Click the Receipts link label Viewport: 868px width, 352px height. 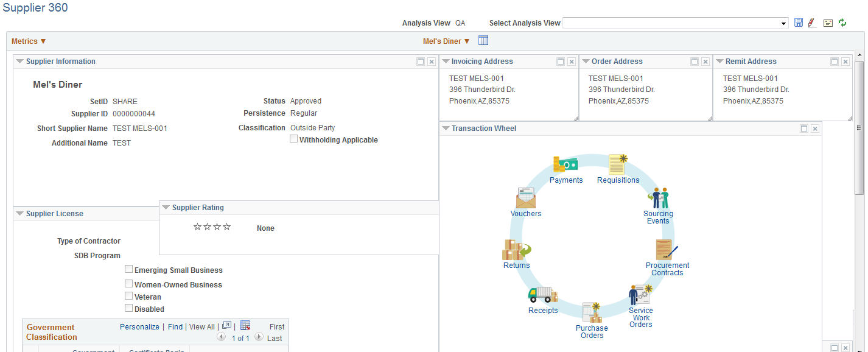coord(543,311)
